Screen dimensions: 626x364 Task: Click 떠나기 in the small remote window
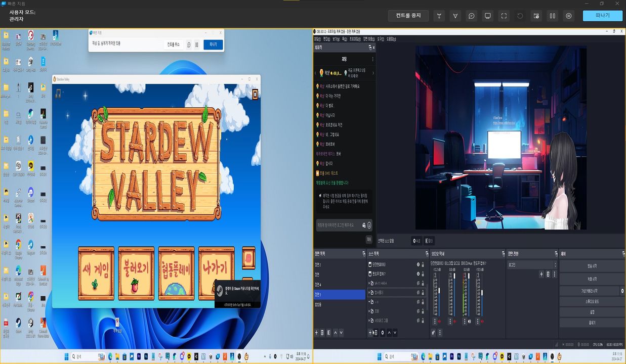tap(213, 44)
